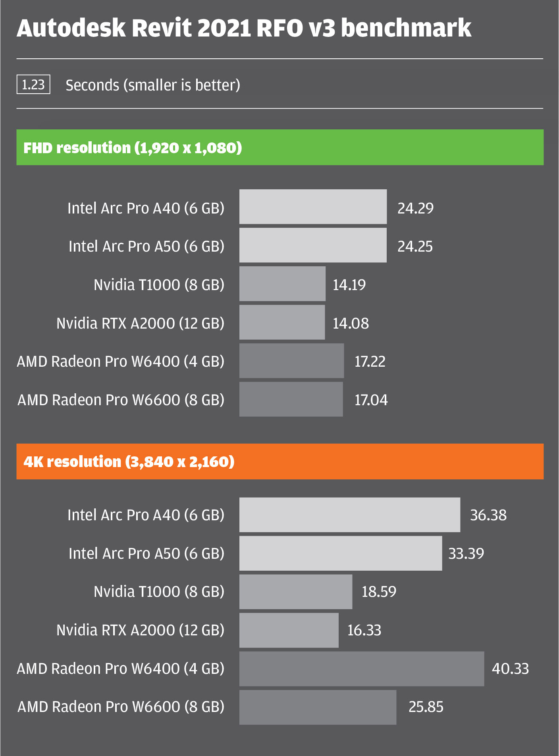Click the '1.23' legend box
This screenshot has height=756, width=559.
point(33,85)
